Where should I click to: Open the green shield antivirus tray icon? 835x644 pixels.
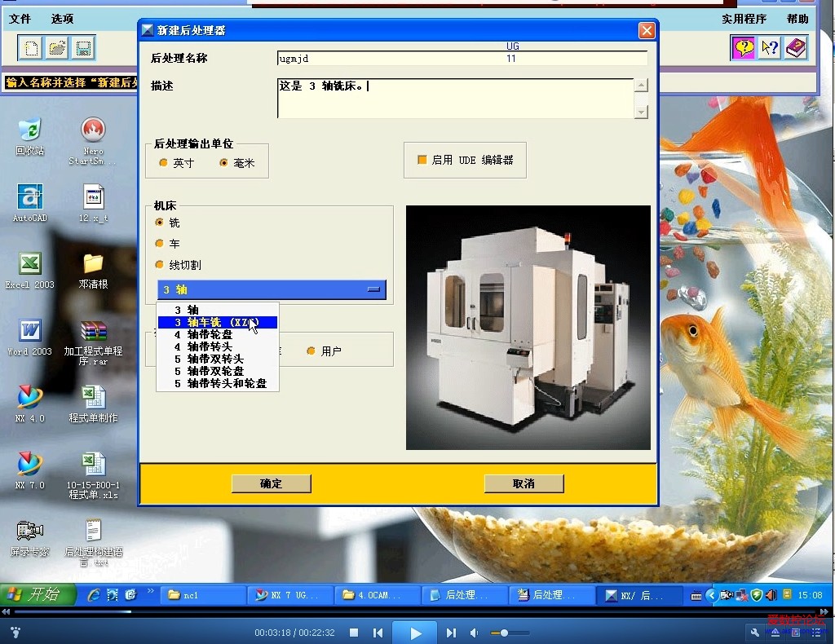[x=755, y=595]
